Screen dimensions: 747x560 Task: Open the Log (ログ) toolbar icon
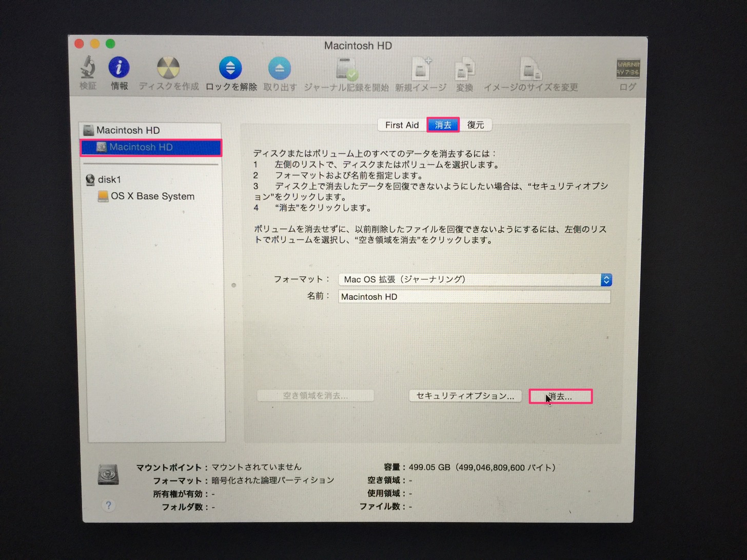[628, 69]
